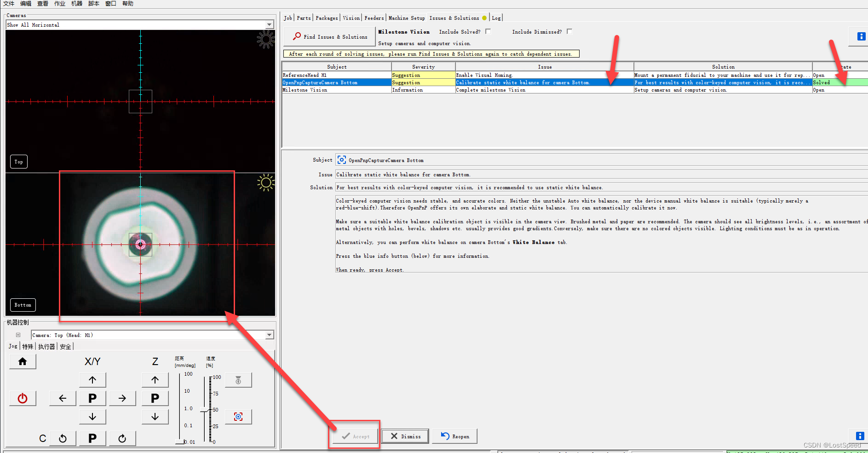Toggle the red machine power button
The width and height of the screenshot is (868, 453).
point(23,398)
